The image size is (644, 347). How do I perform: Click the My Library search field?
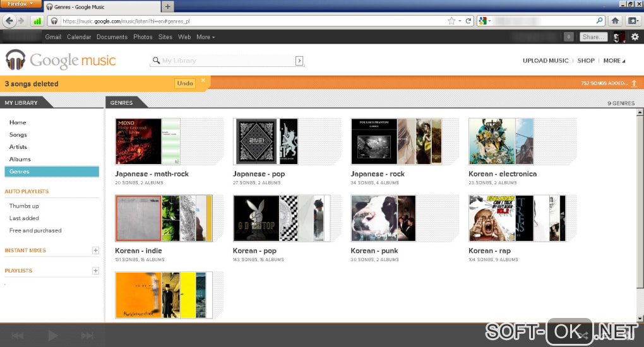[227, 61]
